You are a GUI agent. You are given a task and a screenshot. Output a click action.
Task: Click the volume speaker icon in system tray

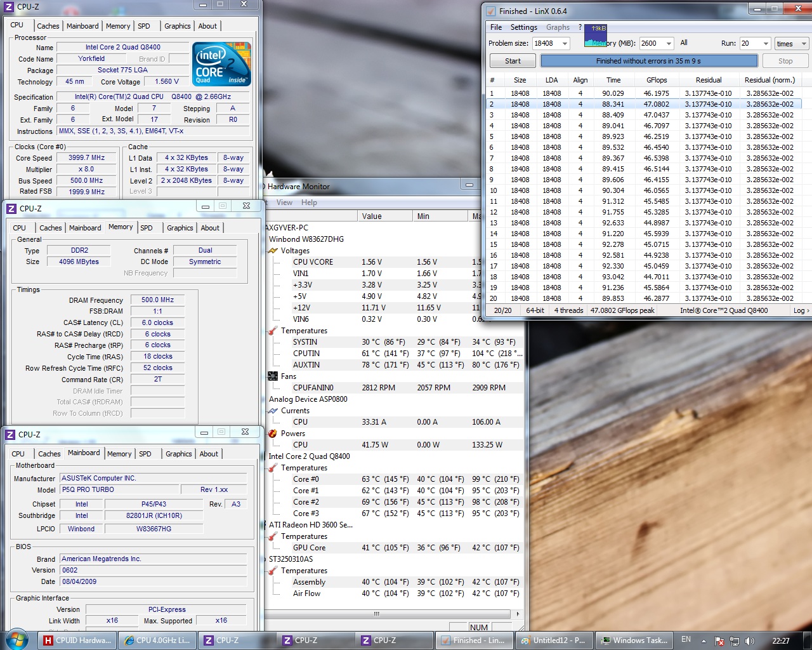[x=750, y=640]
